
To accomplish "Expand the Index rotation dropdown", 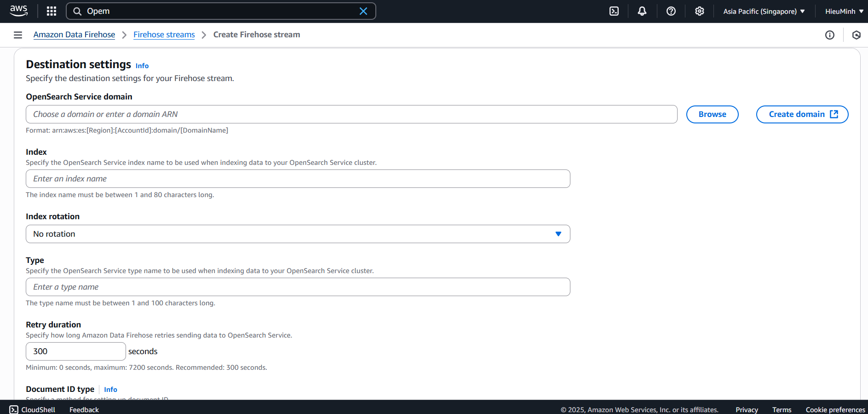I will coord(298,234).
